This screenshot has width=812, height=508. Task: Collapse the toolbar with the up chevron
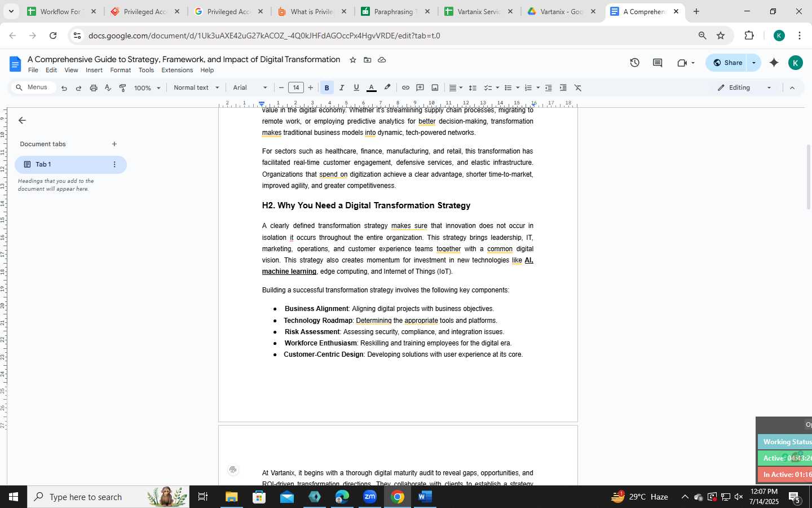click(792, 87)
